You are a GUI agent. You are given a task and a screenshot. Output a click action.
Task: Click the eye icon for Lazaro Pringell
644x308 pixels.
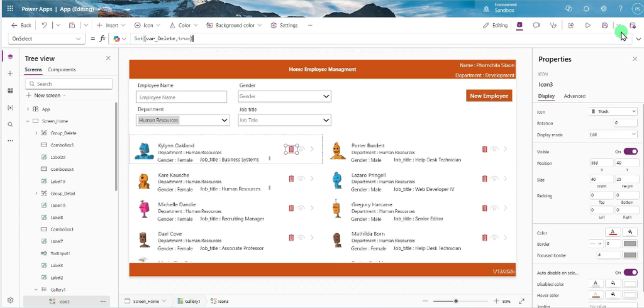coord(494,179)
